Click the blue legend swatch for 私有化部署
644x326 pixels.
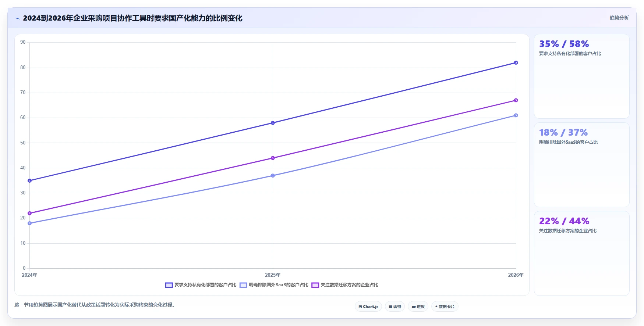click(x=169, y=285)
